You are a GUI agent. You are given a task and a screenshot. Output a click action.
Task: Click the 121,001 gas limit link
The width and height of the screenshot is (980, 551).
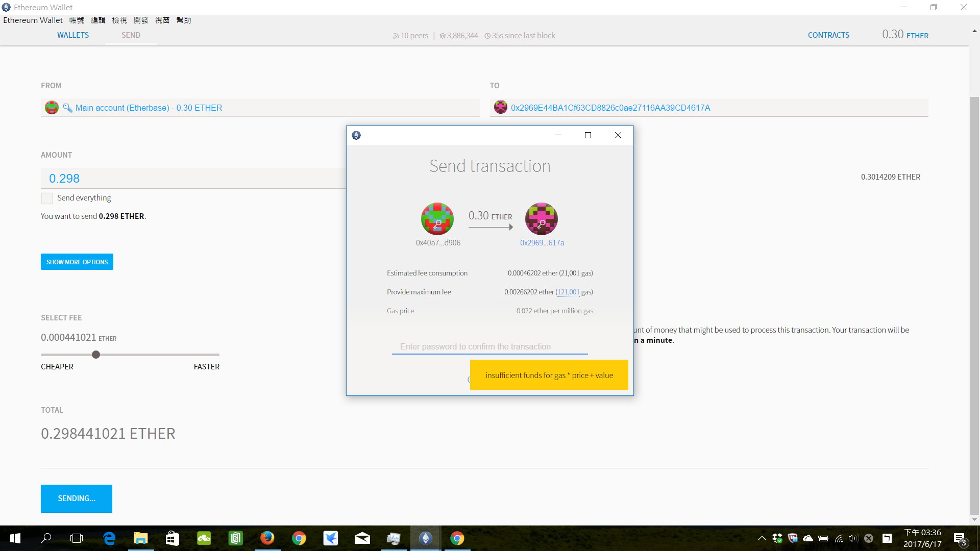point(567,292)
